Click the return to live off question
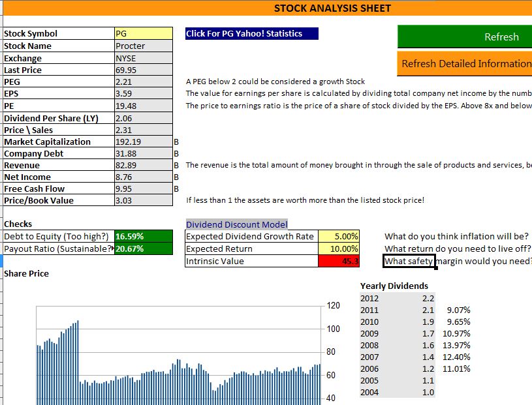The width and height of the screenshot is (532, 405). 458,248
